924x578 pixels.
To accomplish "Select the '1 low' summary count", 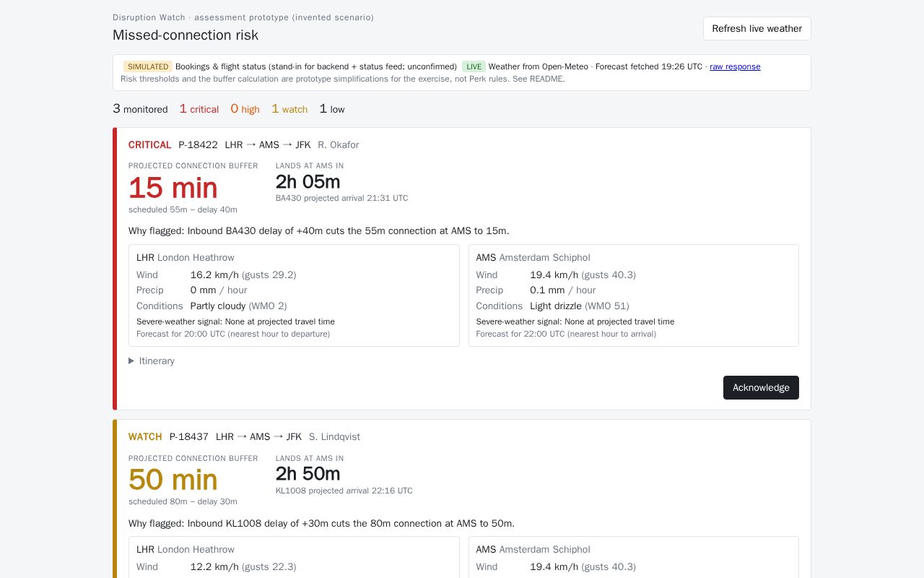I will (332, 109).
